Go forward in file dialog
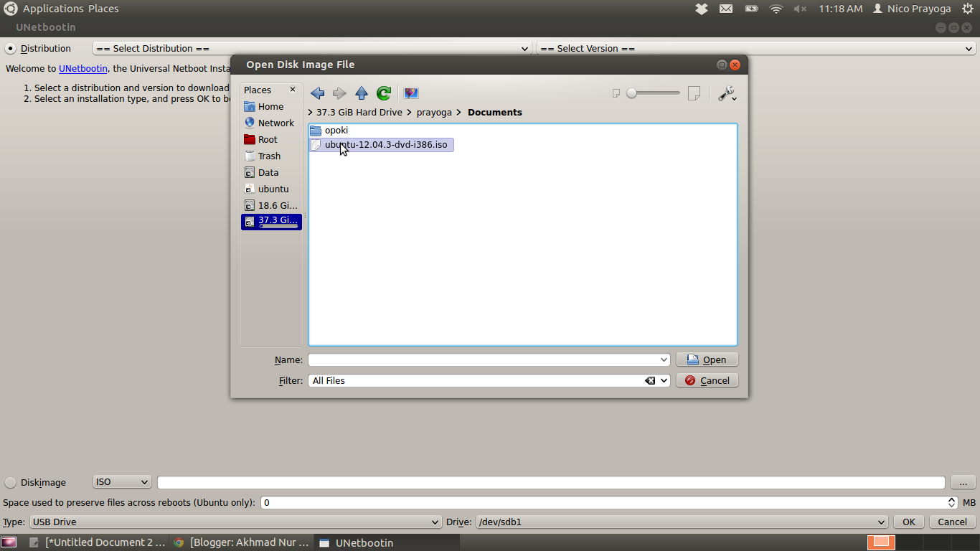The width and height of the screenshot is (980, 551). coord(339,93)
